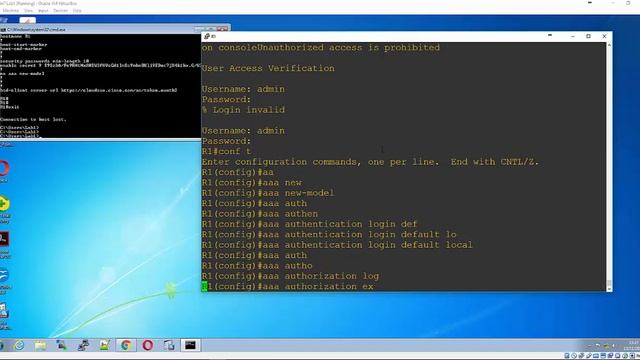Viewport: 640px width, 360px height.
Task: Click 'aaa new-model' line in PuTTY
Action: click(x=268, y=193)
